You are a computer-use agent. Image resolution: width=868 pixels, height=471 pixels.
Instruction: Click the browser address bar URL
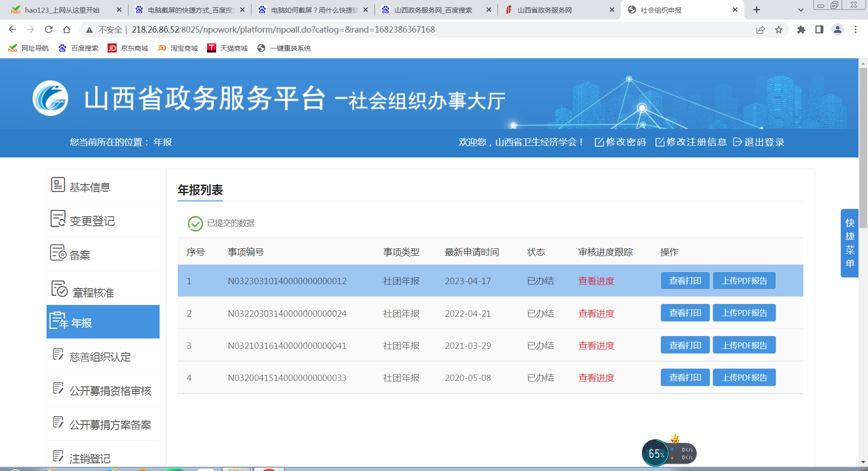coord(283,30)
